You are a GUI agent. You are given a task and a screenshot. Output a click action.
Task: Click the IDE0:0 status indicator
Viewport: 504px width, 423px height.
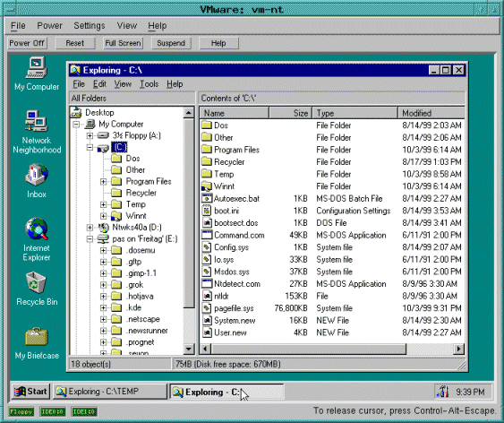point(53,411)
